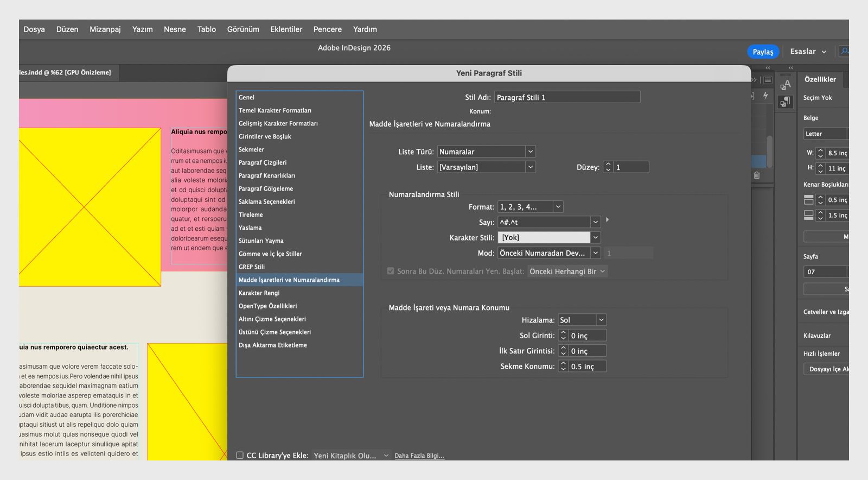Click the 0.5 inç margin stepper
This screenshot has height=480, width=868.
point(821,200)
